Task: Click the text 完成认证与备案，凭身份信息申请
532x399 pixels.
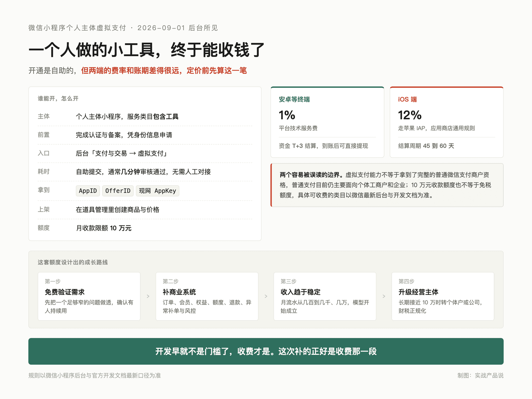Action: (x=124, y=135)
